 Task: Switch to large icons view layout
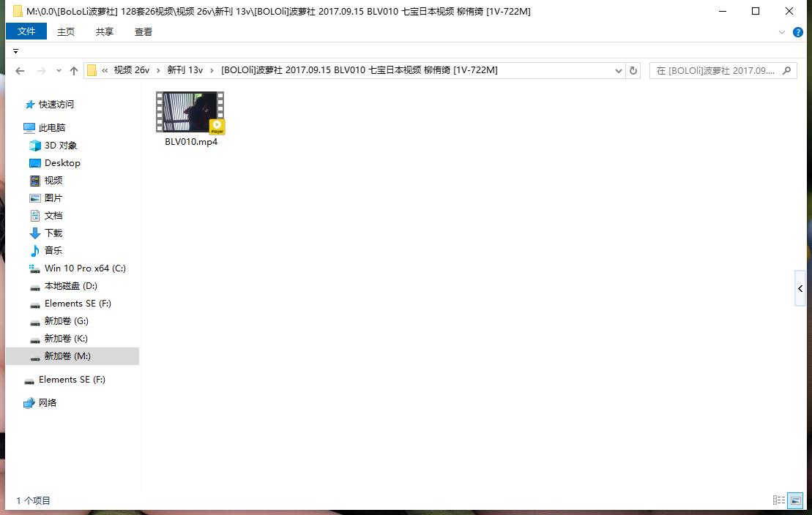(x=796, y=500)
